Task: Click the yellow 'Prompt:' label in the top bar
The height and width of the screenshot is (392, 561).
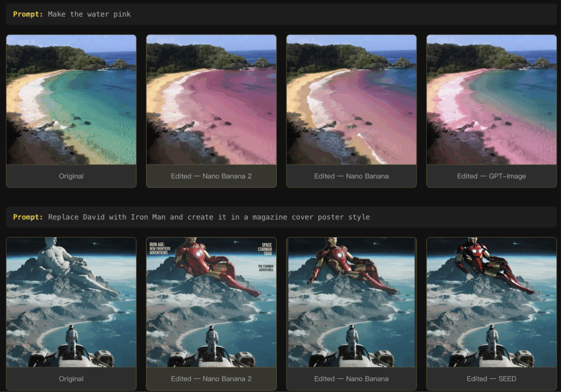Action: 28,14
